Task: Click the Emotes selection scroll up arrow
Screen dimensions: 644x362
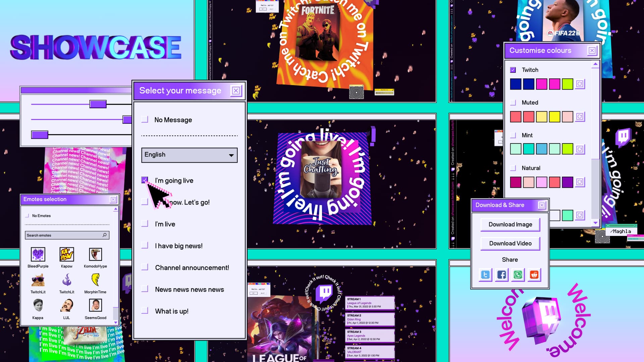Action: click(x=116, y=209)
